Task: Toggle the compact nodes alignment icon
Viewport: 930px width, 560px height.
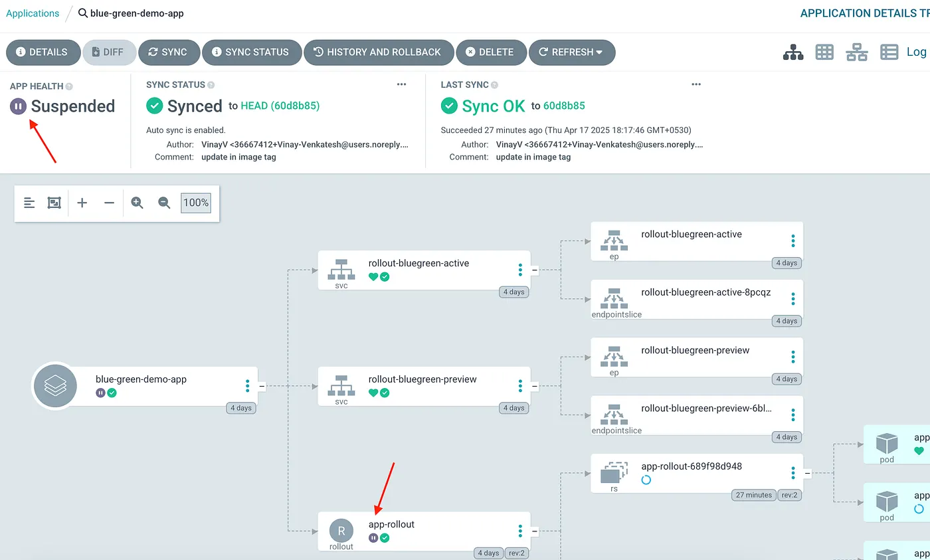Action: pos(29,203)
